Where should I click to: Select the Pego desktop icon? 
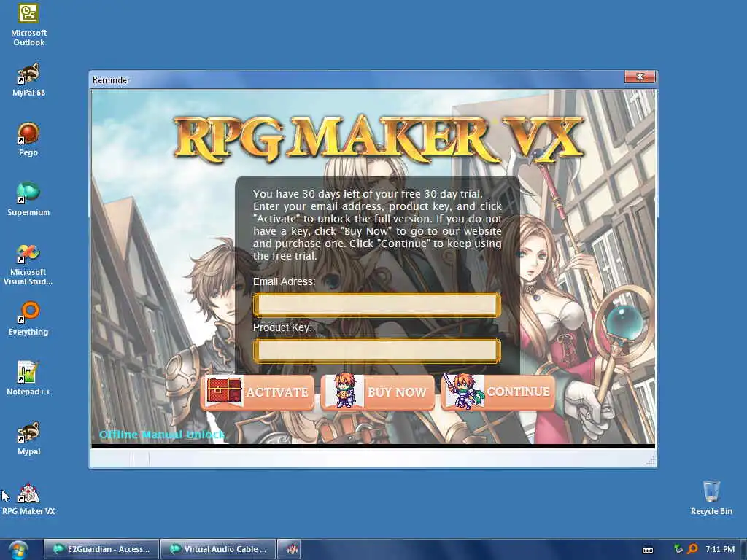pyautogui.click(x=28, y=139)
